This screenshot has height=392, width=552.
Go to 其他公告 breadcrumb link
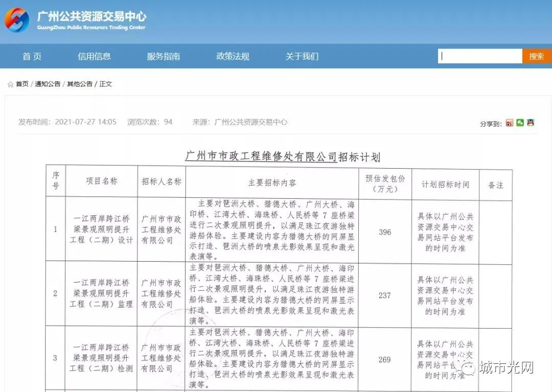pyautogui.click(x=80, y=84)
